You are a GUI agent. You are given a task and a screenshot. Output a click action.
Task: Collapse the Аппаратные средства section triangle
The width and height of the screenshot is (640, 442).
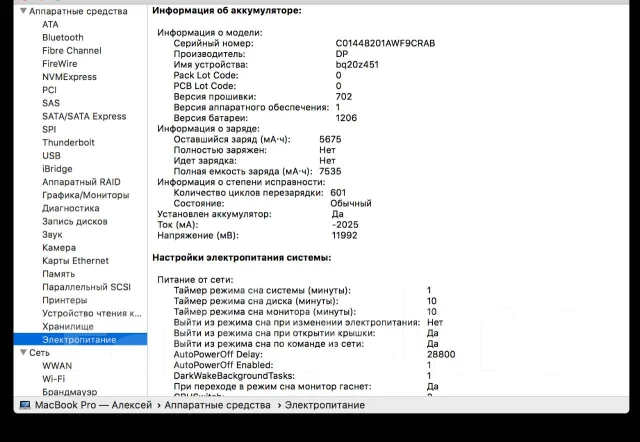[24, 11]
